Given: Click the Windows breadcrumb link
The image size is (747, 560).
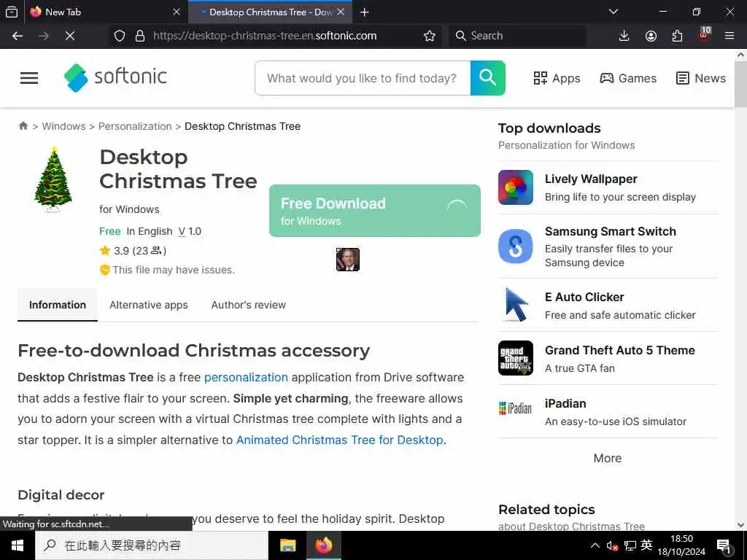Looking at the screenshot, I should coord(64,126).
